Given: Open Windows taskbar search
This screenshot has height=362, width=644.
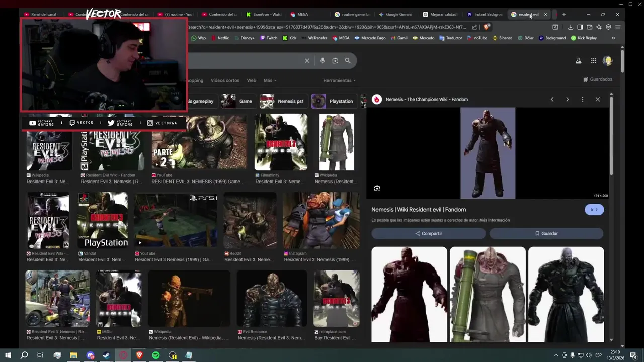Looking at the screenshot, I should (x=24, y=355).
